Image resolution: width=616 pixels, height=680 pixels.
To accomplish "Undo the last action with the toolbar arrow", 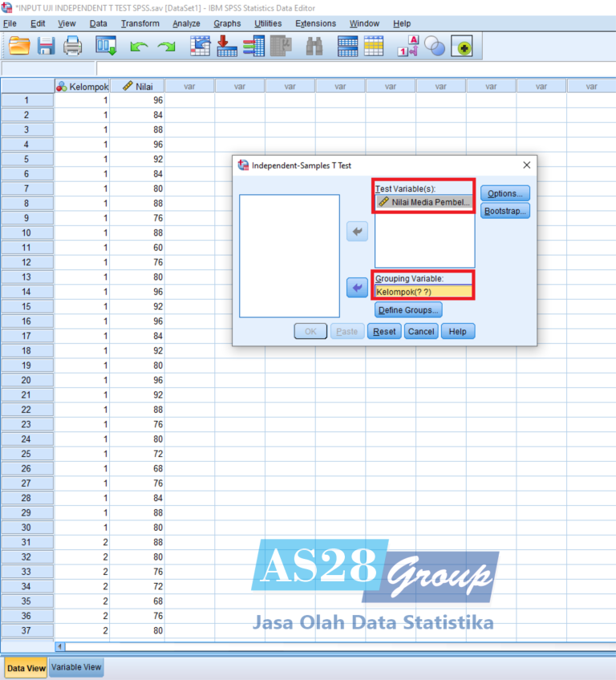I will tap(139, 47).
